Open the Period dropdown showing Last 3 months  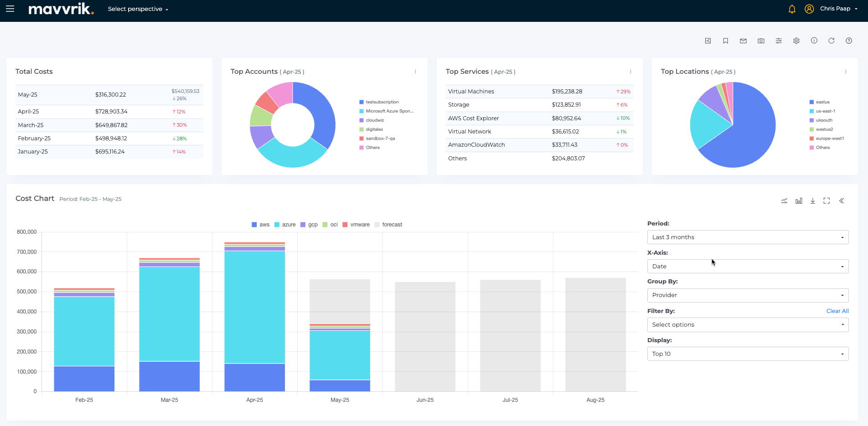(x=748, y=237)
